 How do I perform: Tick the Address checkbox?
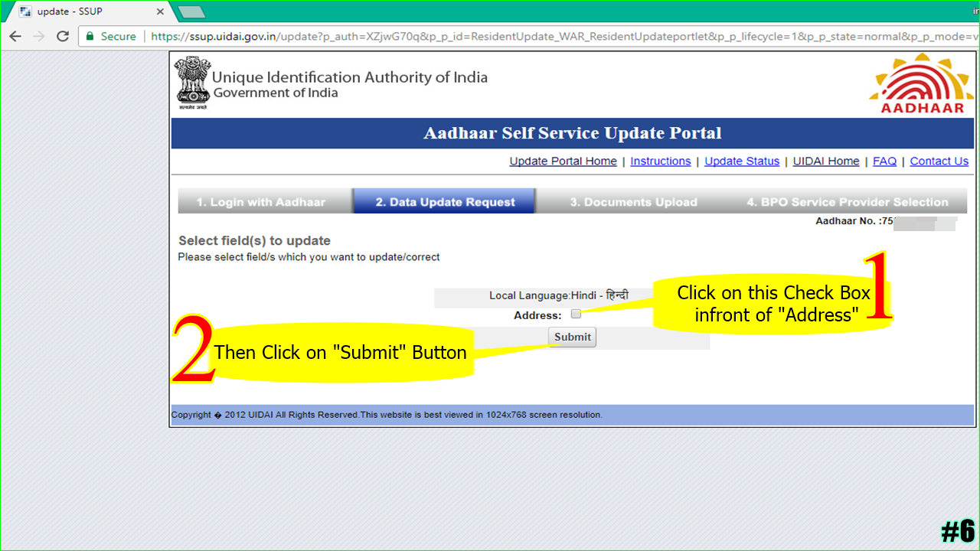[576, 314]
